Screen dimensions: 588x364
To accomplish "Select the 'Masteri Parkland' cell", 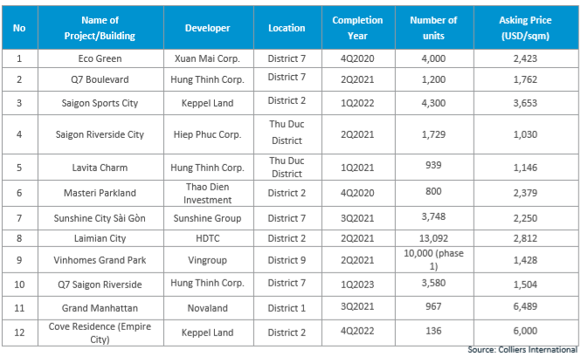I will coord(100,193).
